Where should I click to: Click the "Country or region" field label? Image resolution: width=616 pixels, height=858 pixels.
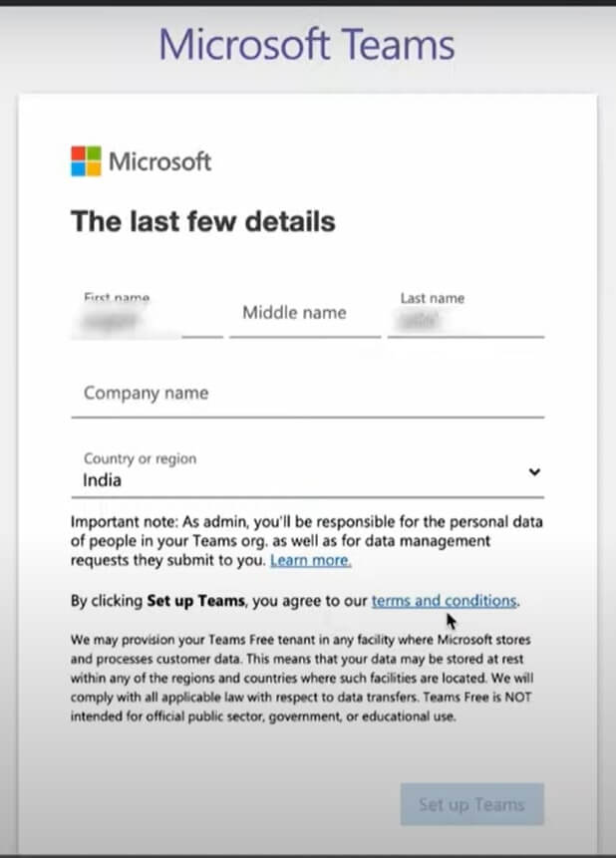pos(140,458)
